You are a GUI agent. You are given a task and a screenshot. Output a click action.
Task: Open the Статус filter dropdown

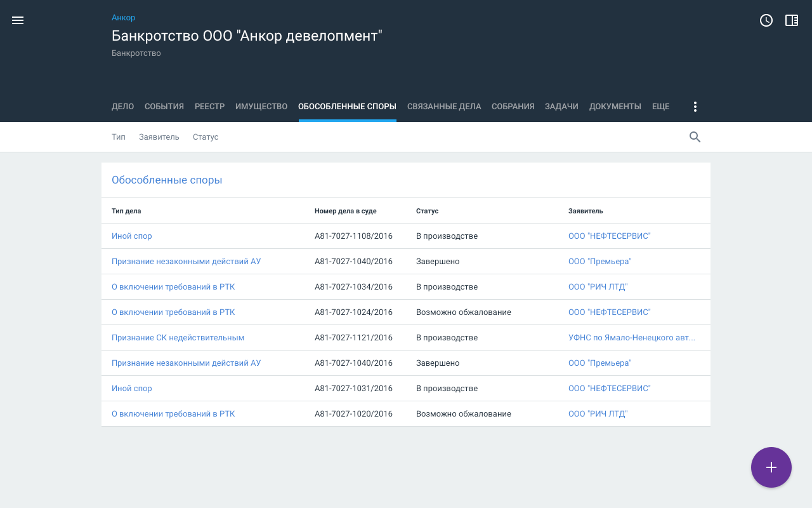206,137
